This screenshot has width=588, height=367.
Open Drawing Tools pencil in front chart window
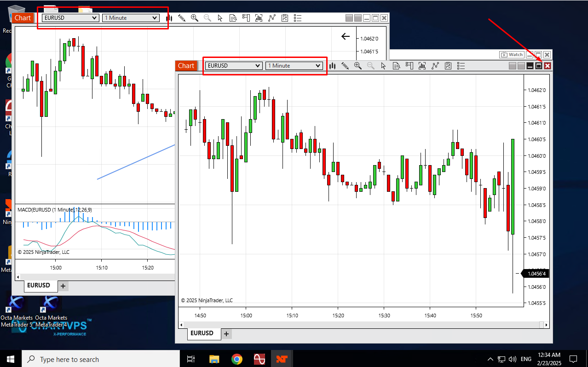point(345,66)
